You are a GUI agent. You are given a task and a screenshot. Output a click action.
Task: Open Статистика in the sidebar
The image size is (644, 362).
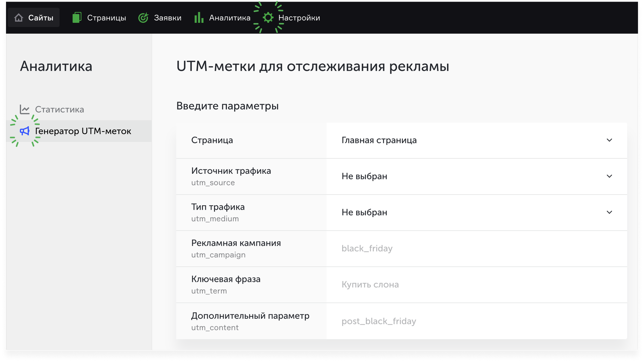(x=59, y=109)
